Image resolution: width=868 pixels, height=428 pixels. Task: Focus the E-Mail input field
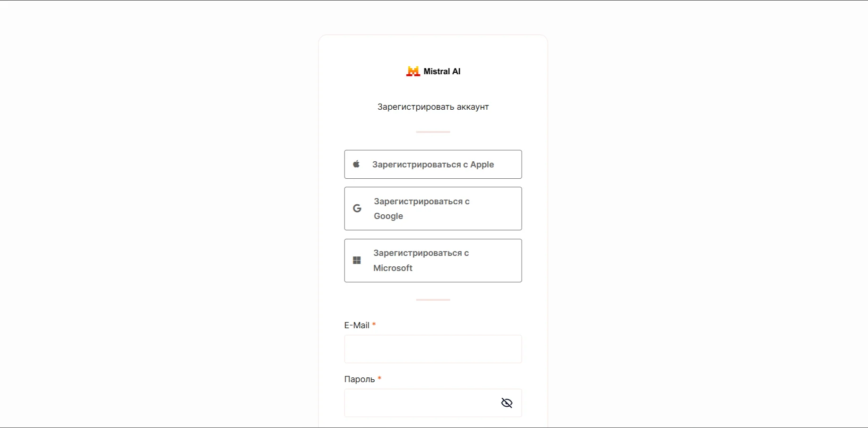tap(433, 349)
